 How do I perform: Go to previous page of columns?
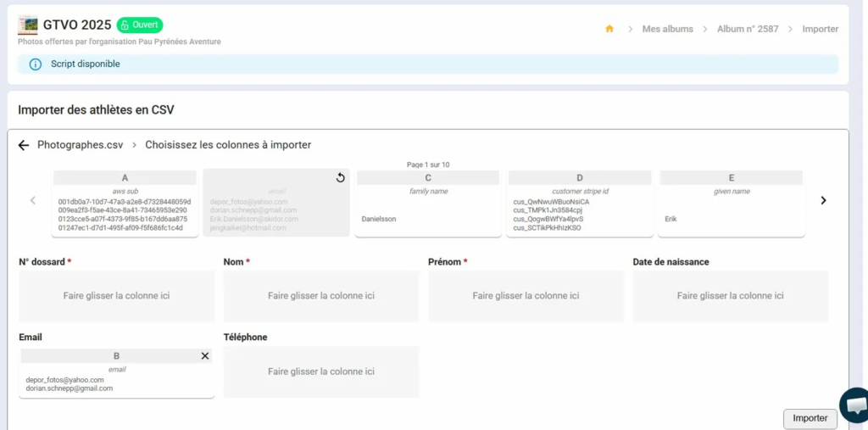33,201
